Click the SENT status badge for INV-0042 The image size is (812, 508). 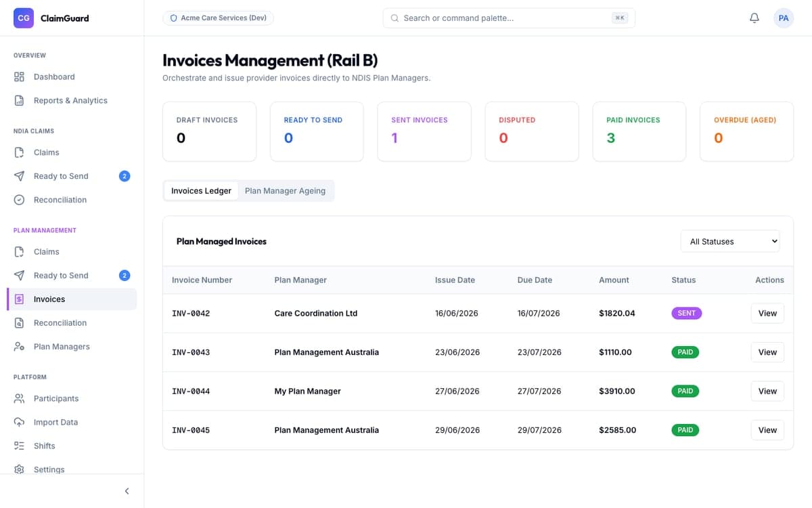pyautogui.click(x=687, y=314)
